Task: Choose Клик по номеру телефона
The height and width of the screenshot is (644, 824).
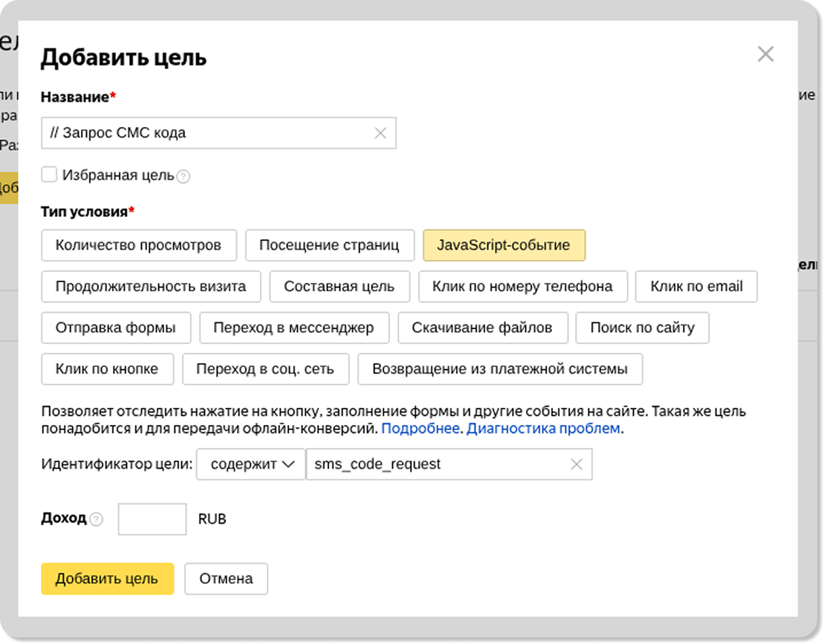Action: pyautogui.click(x=522, y=286)
